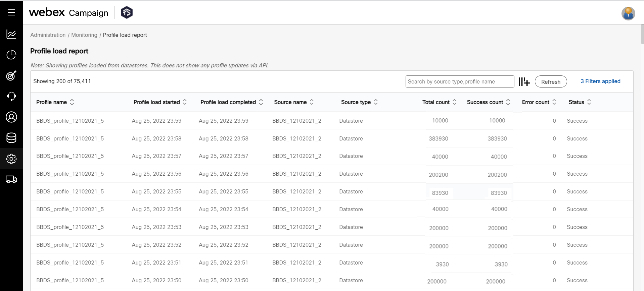Click Datastore in the 23:55 row

point(351,191)
